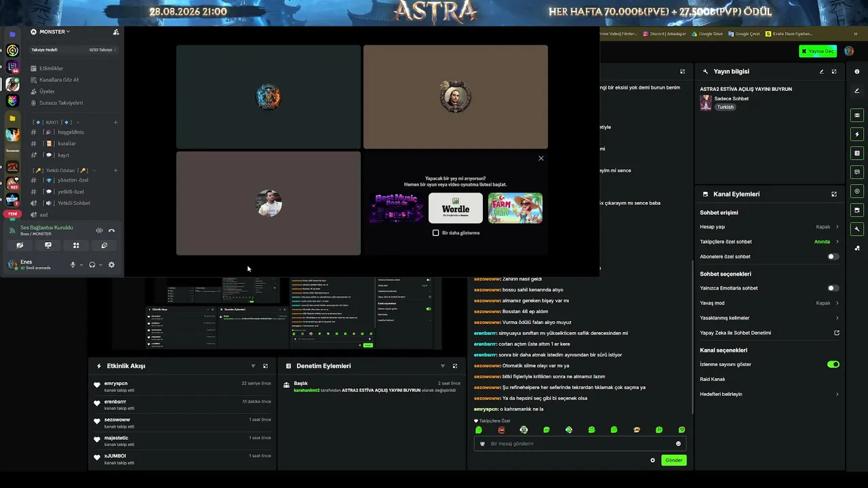Open the emoji picker in chat input
Image resolution: width=868 pixels, height=488 pixels.
(678, 444)
